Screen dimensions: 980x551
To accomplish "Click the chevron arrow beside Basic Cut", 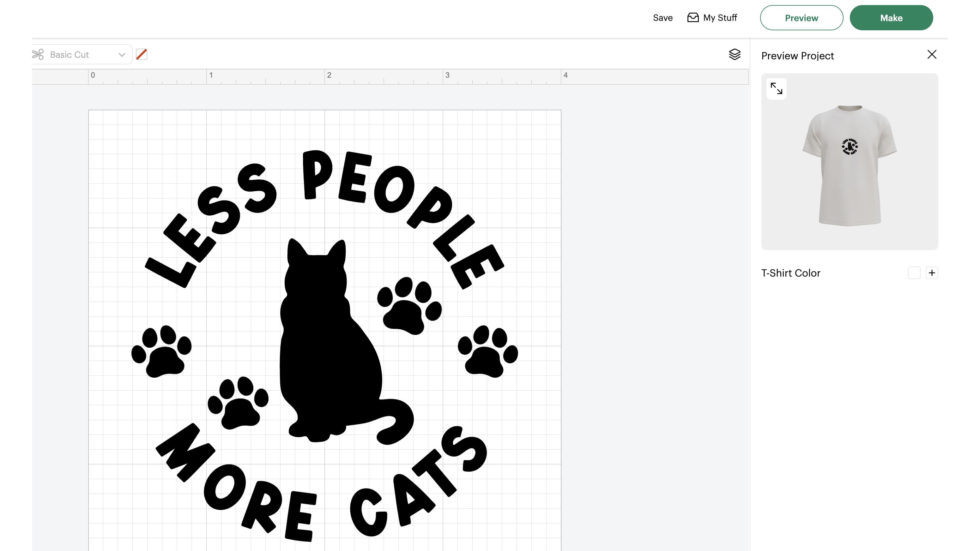I will [x=122, y=55].
